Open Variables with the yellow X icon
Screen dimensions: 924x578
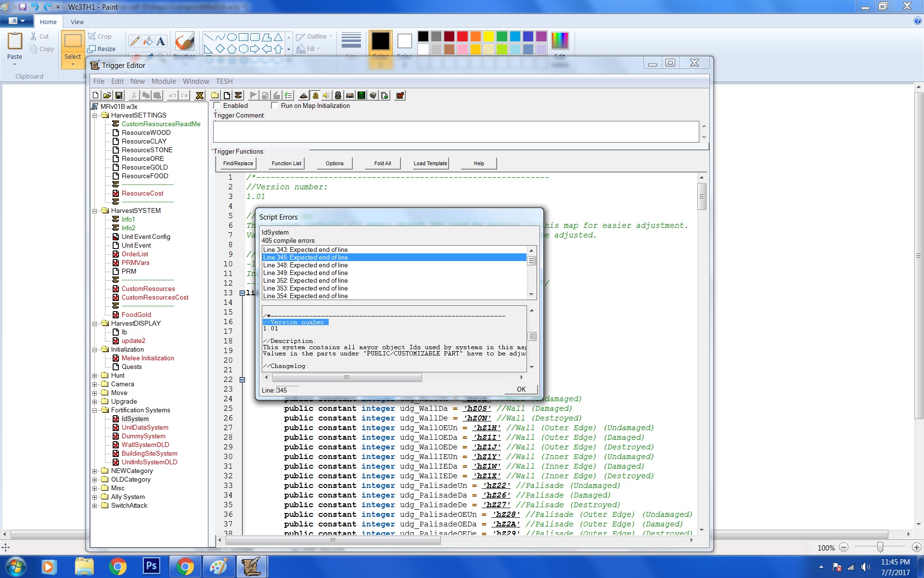(x=200, y=95)
